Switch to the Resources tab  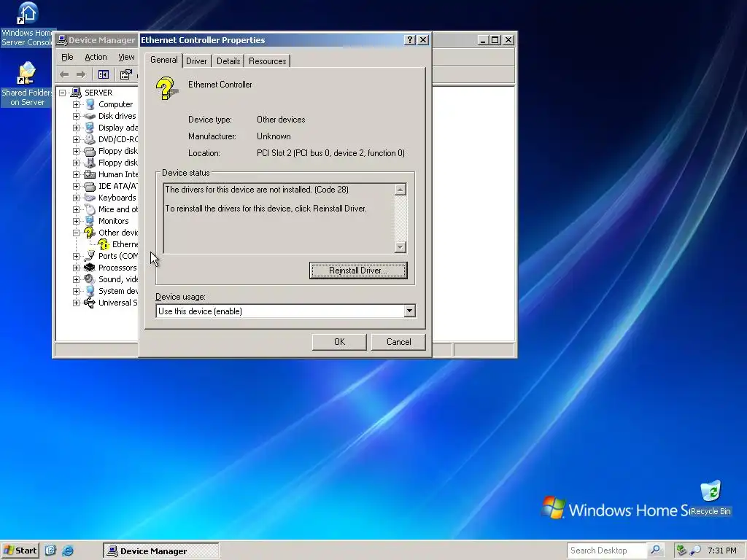tap(267, 61)
